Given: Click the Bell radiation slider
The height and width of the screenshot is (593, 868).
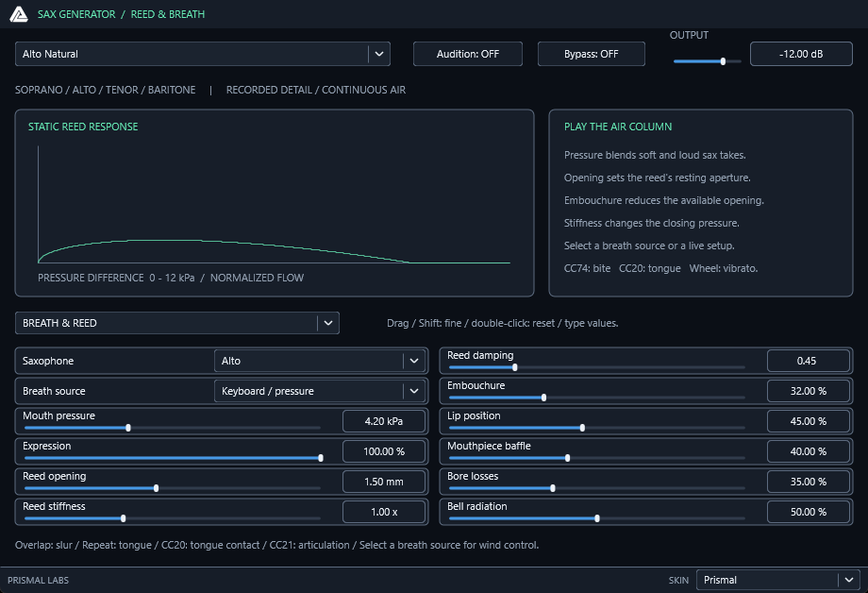Looking at the screenshot, I should 596,518.
